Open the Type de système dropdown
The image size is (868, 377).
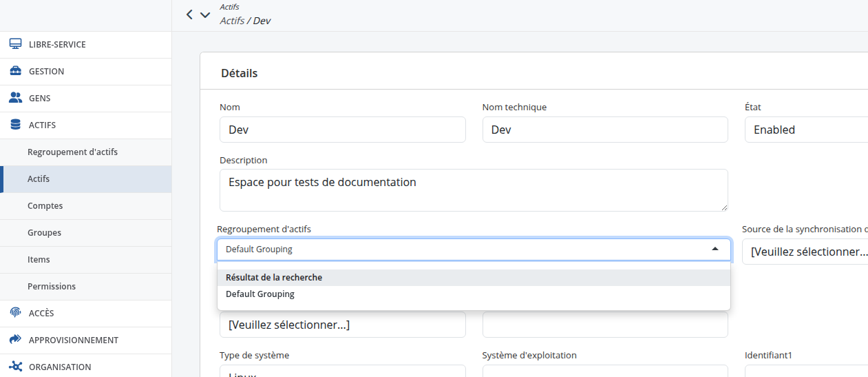tap(343, 371)
